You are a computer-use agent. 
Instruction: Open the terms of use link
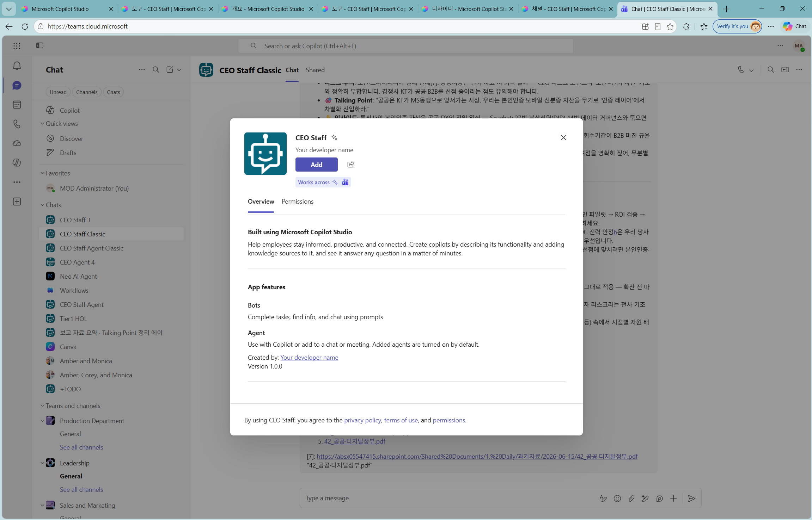coord(401,420)
